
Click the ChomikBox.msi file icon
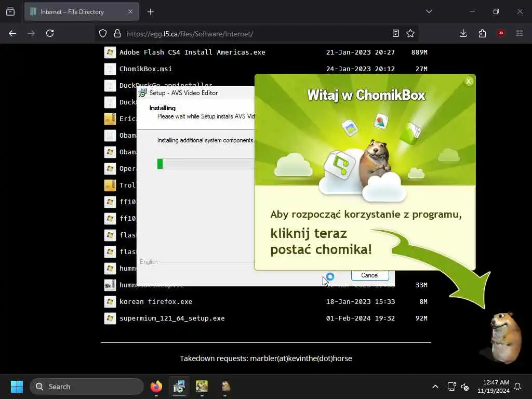click(x=110, y=69)
